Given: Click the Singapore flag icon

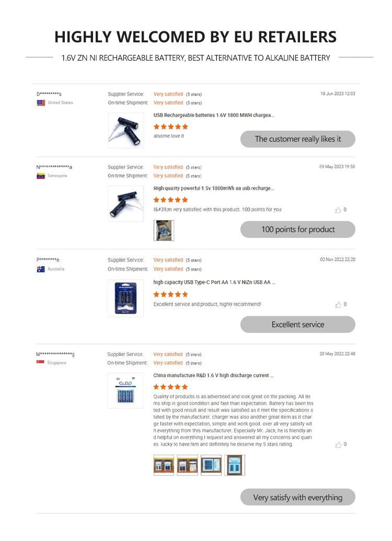Looking at the screenshot, I should tap(40, 362).
